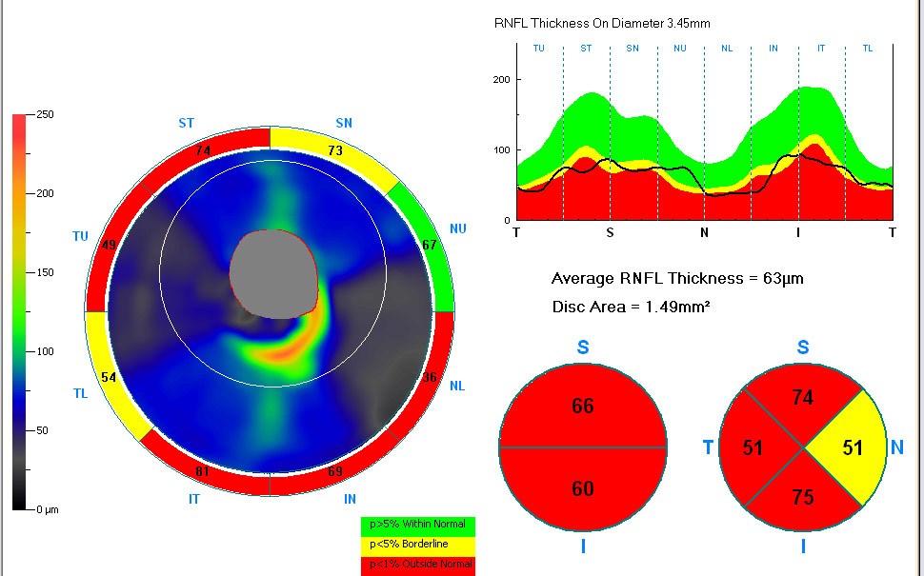This screenshot has width=924, height=576.
Task: Click the IN label beneath the circular map
Action: pyautogui.click(x=350, y=500)
